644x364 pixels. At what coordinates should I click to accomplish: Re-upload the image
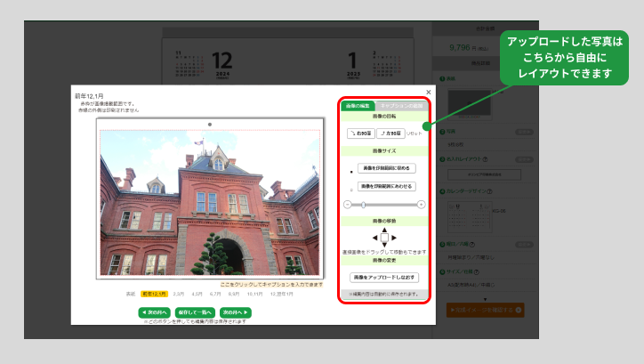384,278
